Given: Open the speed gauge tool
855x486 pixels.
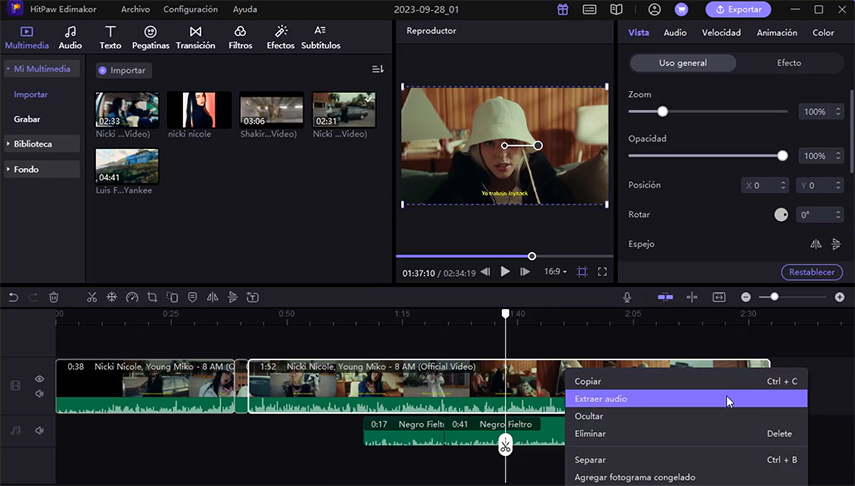Looking at the screenshot, I should tap(132, 297).
